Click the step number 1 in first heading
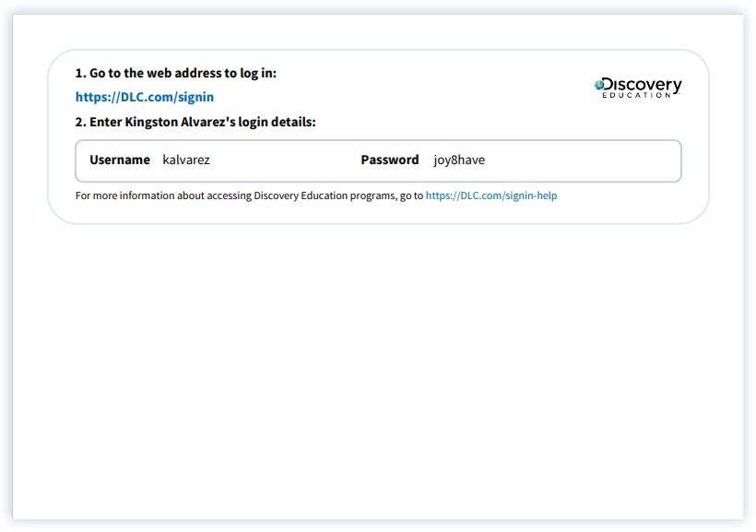This screenshot has height=532, width=756. point(79,73)
